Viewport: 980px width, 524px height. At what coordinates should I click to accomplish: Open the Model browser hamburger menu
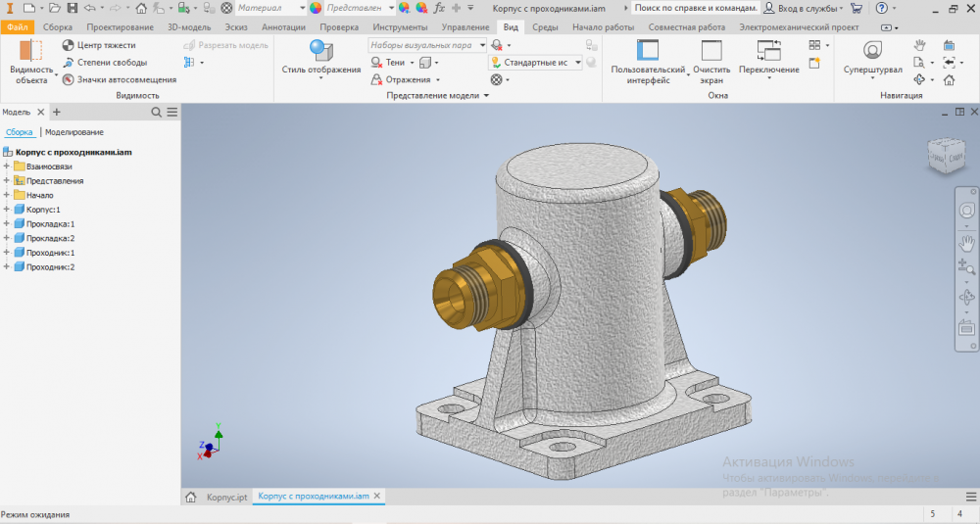[x=172, y=112]
